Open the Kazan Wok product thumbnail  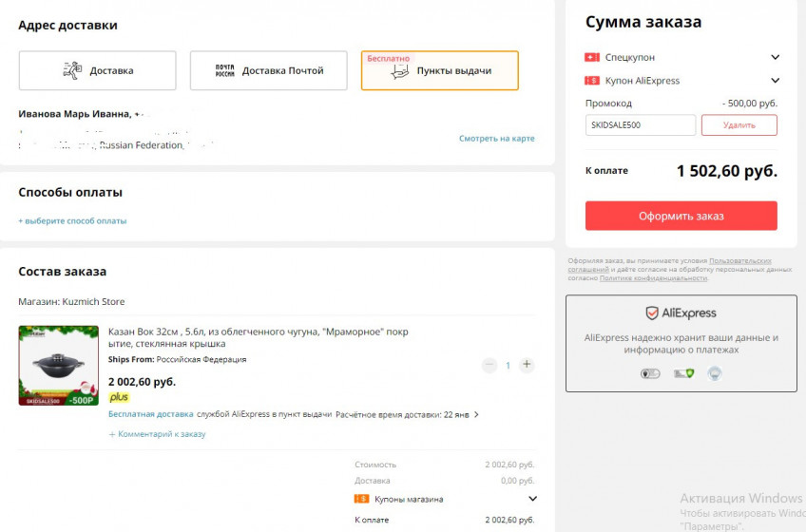coord(59,366)
